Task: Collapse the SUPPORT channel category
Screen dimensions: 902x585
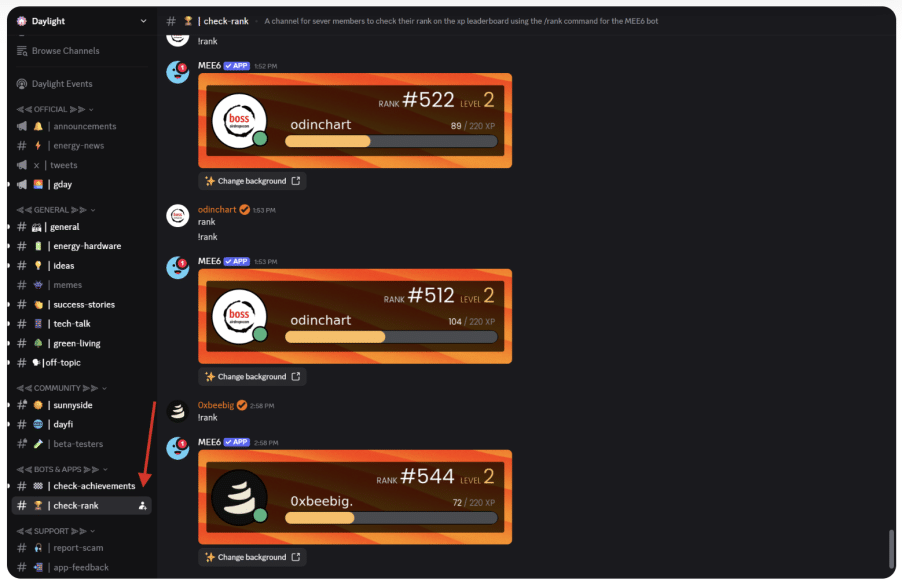Action: tap(56, 531)
